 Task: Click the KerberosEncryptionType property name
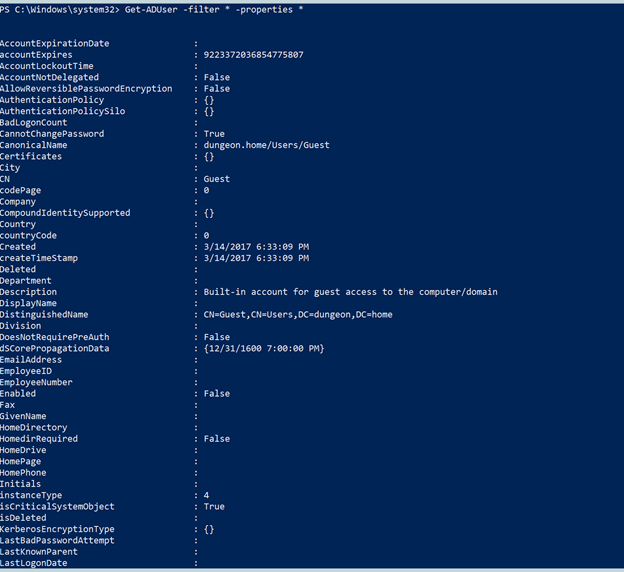57,529
